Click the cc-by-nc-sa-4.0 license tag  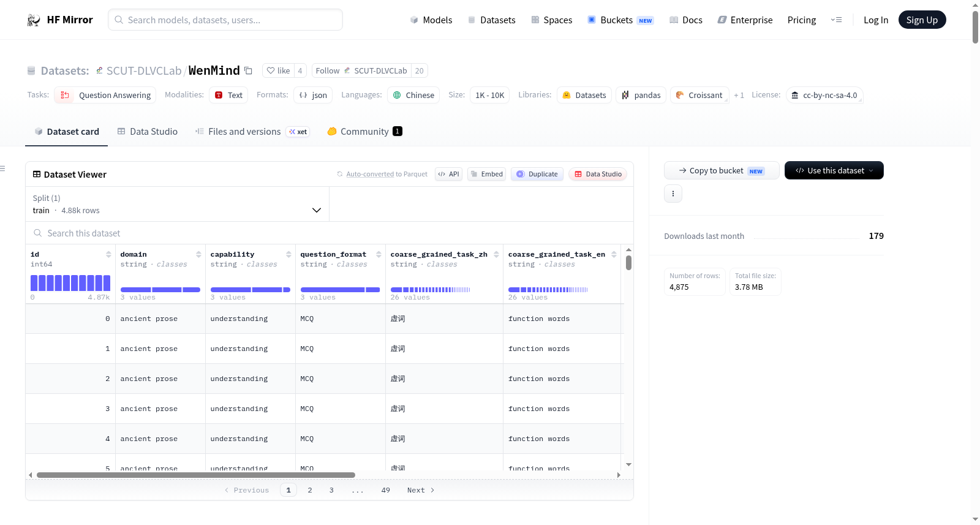[824, 95]
